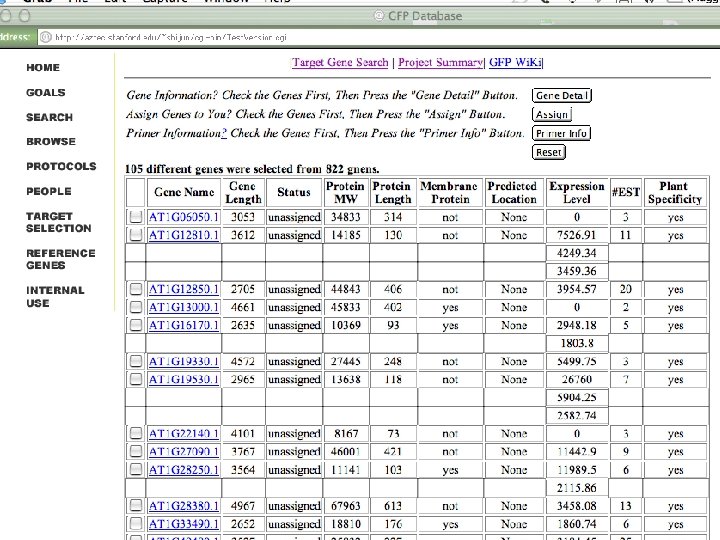Tick the checkbox for AT1G28250.1
This screenshot has height=540, width=720.
(x=135, y=470)
